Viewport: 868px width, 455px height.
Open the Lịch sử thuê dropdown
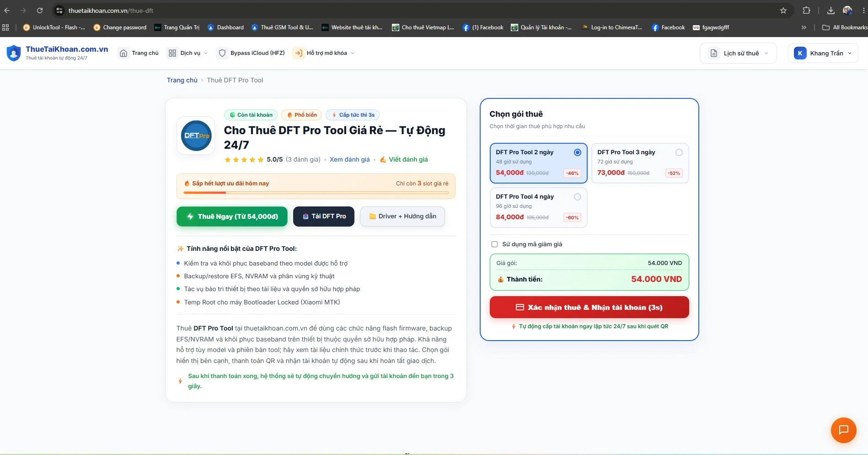(738, 53)
